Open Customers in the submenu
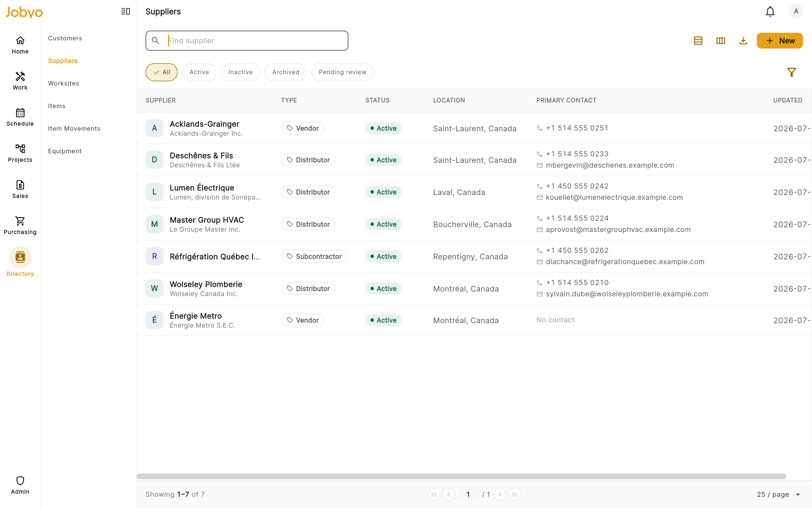The width and height of the screenshot is (812, 508). tap(65, 38)
